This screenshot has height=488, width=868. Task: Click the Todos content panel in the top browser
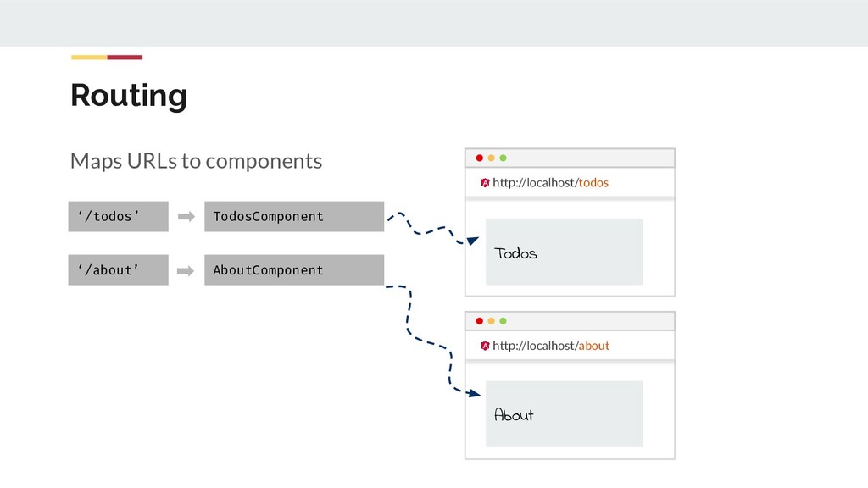(x=564, y=252)
